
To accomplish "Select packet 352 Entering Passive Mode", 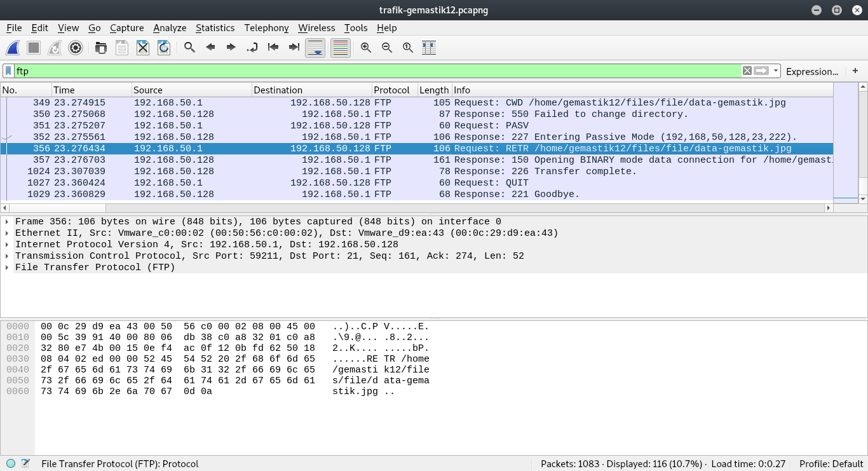I will coord(416,137).
